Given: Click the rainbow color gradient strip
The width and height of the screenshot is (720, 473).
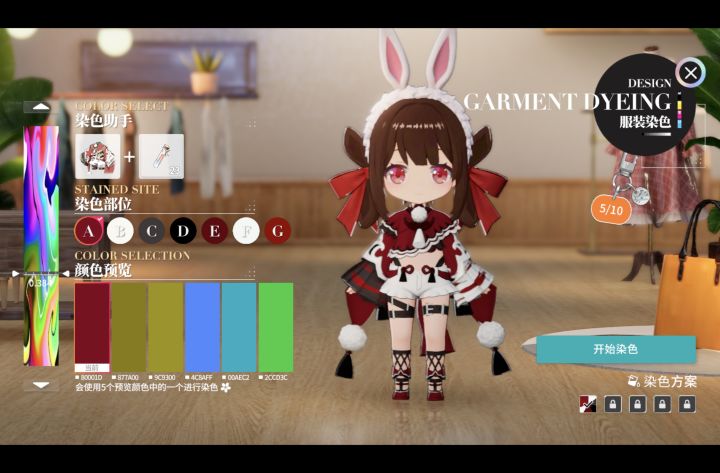Looking at the screenshot, I should click(x=41, y=246).
